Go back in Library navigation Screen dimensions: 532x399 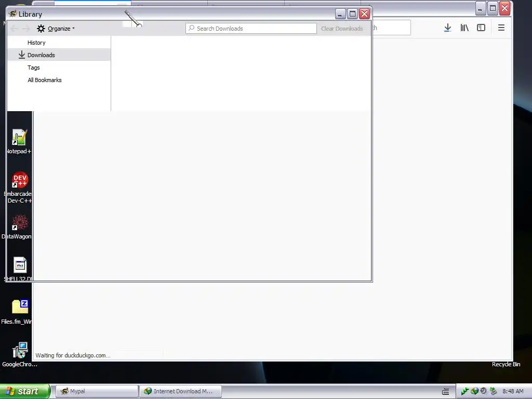(14, 29)
